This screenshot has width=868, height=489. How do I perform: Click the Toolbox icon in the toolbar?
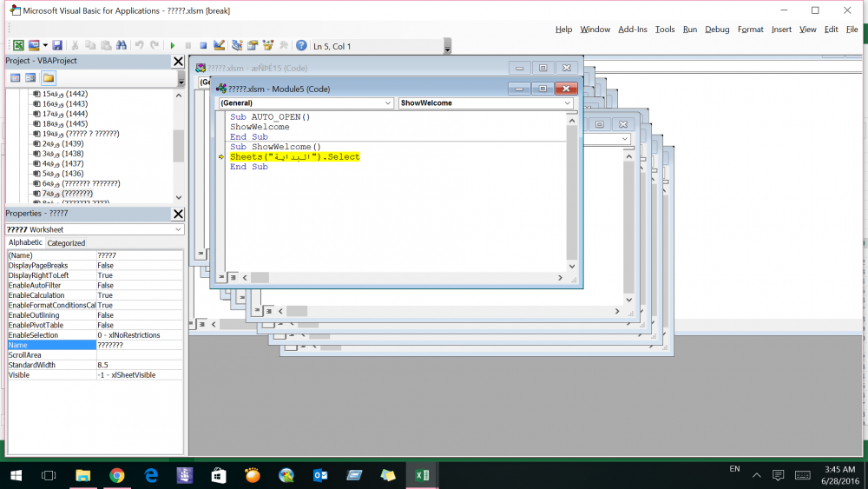284,45
